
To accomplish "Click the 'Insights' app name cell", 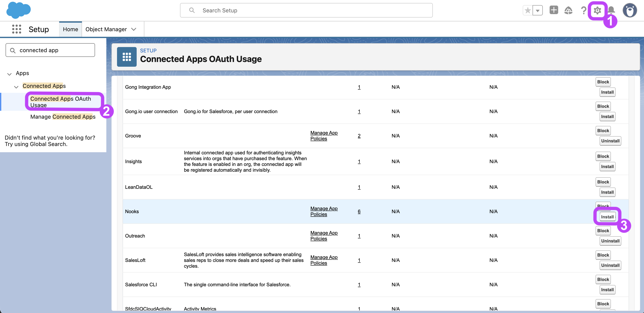I will [133, 161].
